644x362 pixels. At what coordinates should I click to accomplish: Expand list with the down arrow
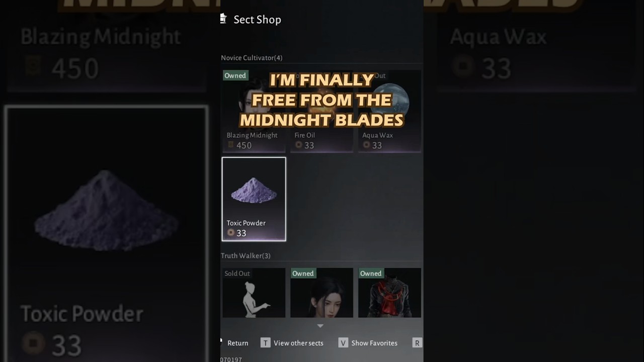320,326
